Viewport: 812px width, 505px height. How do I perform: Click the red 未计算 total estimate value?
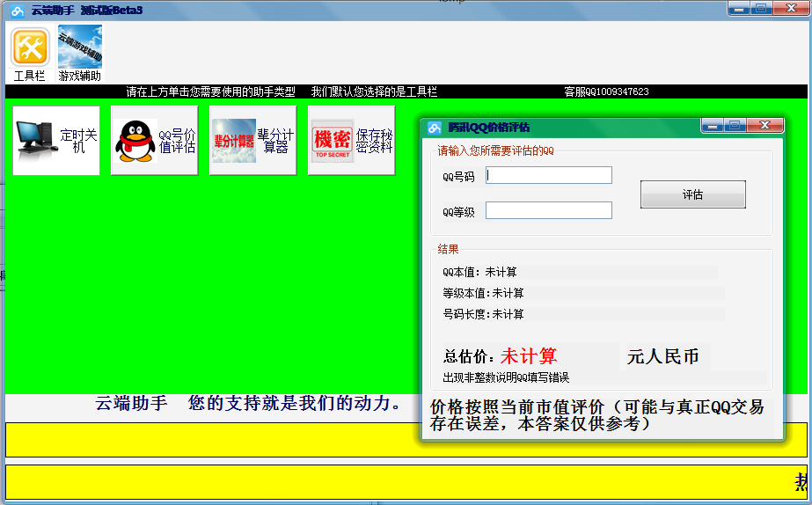pos(528,356)
